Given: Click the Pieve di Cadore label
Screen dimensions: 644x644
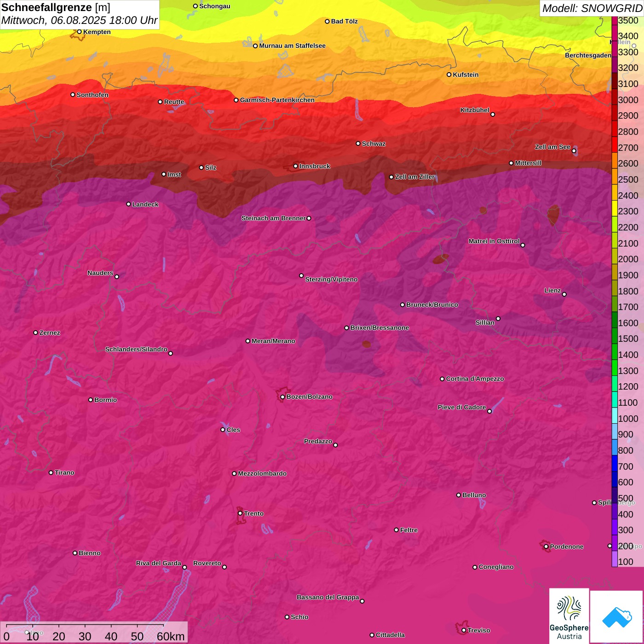Looking at the screenshot, I should coord(462,407).
